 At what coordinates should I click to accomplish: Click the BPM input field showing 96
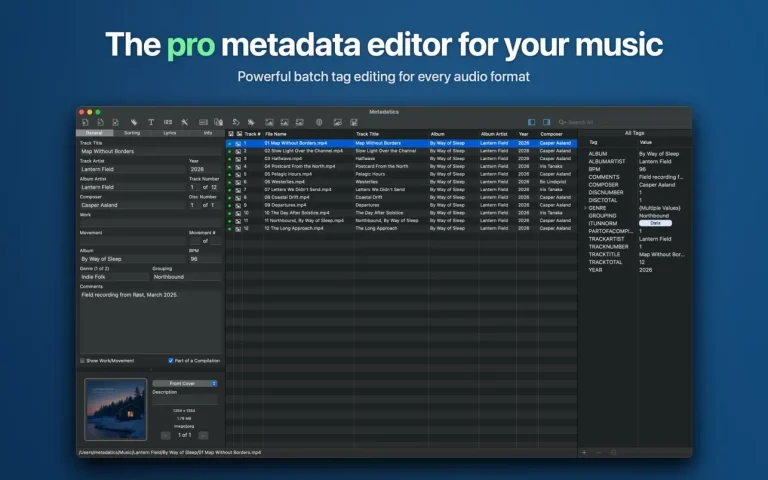(x=205, y=259)
